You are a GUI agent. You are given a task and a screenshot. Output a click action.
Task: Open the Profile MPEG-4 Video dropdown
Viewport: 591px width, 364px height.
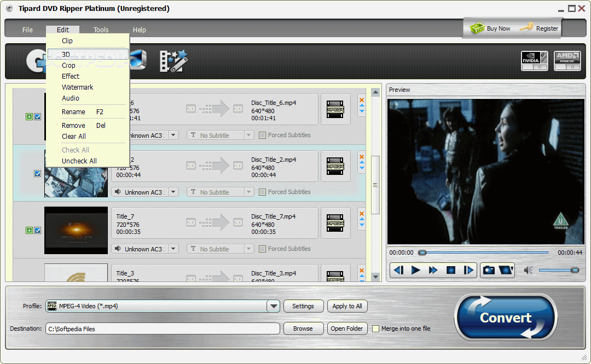(273, 306)
